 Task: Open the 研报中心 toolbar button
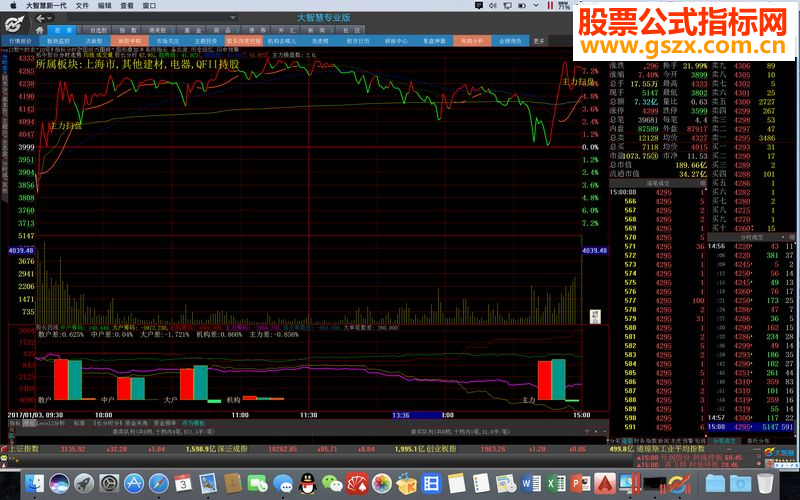396,41
